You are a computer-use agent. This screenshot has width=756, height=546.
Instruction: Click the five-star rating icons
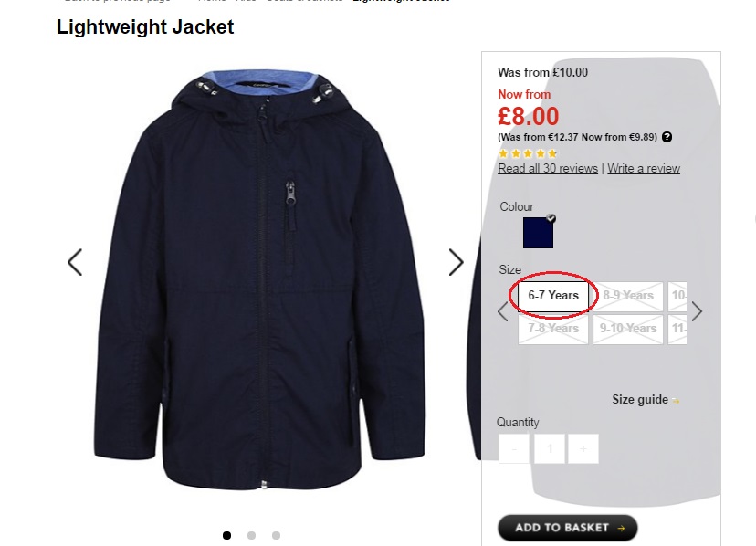click(x=528, y=153)
